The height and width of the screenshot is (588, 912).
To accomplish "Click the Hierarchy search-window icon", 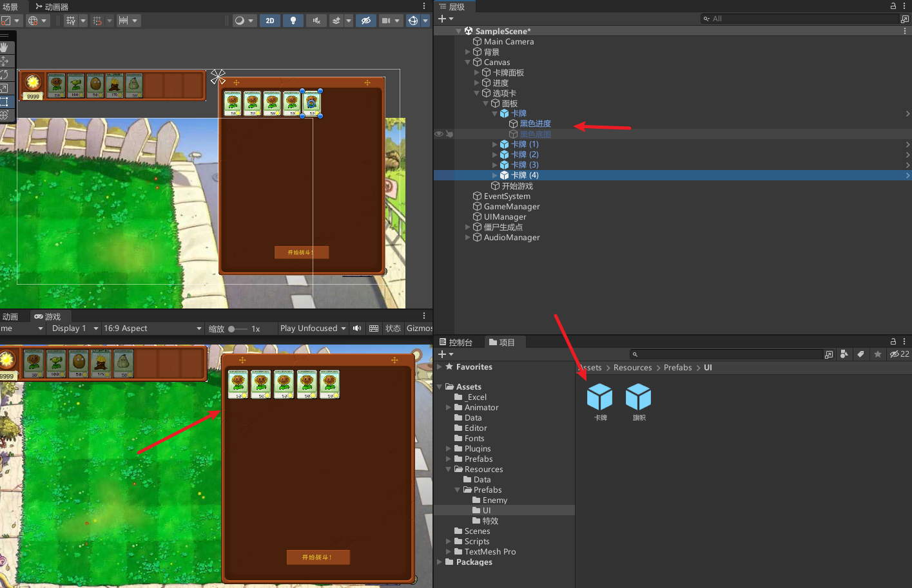I will (x=905, y=19).
